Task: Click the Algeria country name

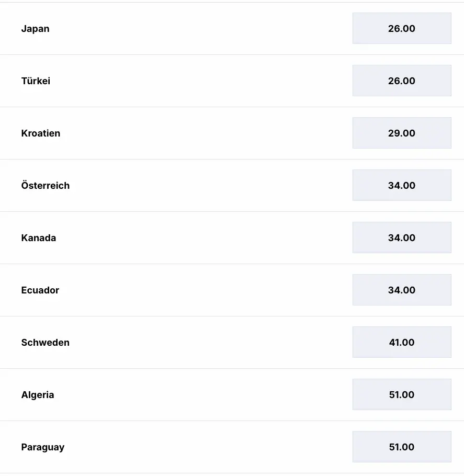Action: pos(38,395)
